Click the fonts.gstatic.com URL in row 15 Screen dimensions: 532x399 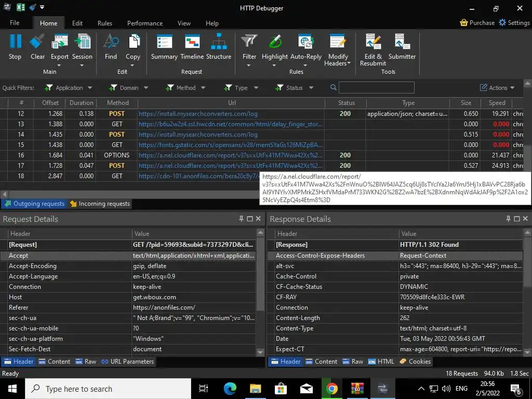click(x=231, y=145)
